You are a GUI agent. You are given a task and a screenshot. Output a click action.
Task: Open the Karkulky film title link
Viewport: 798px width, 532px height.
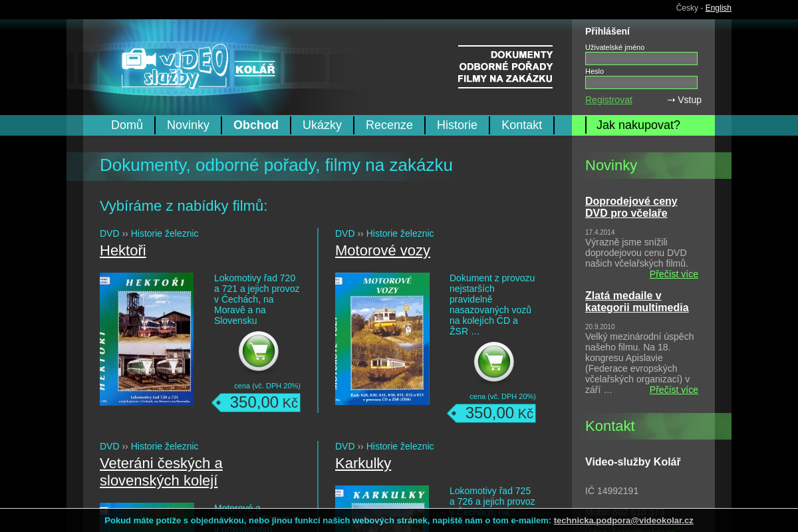pyautogui.click(x=363, y=464)
